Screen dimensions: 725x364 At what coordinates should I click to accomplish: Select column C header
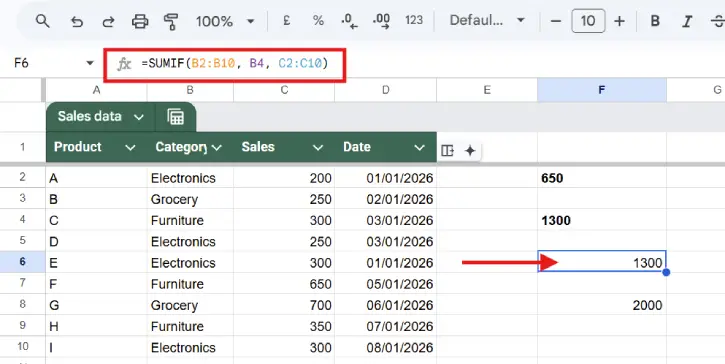coord(284,90)
